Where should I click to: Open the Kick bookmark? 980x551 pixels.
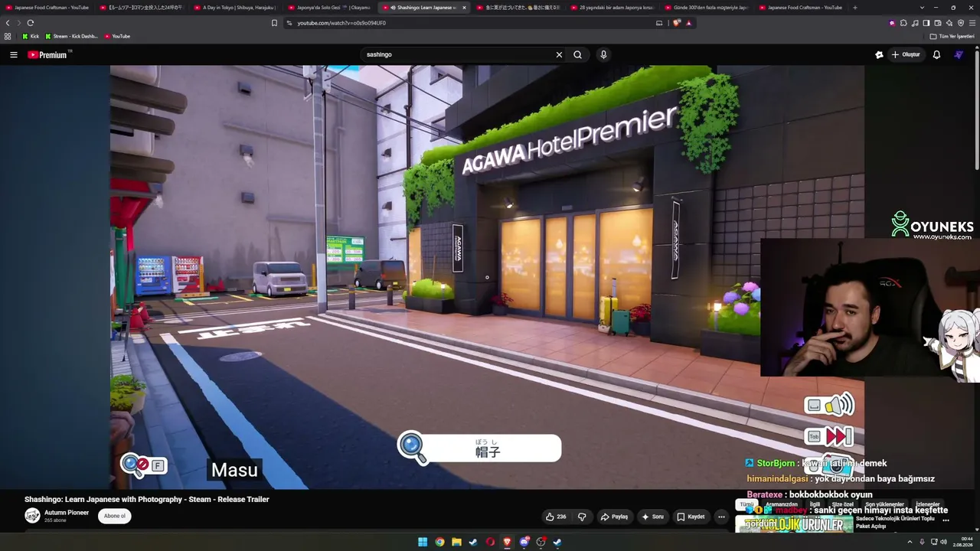point(31,36)
